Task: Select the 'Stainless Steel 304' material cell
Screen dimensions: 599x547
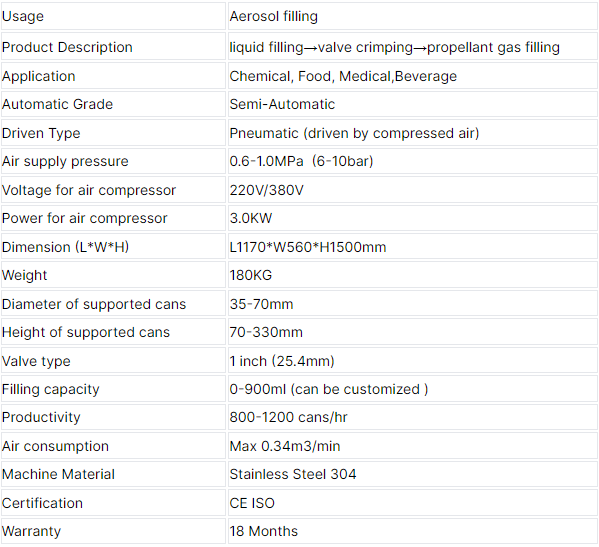Action: pyautogui.click(x=413, y=474)
